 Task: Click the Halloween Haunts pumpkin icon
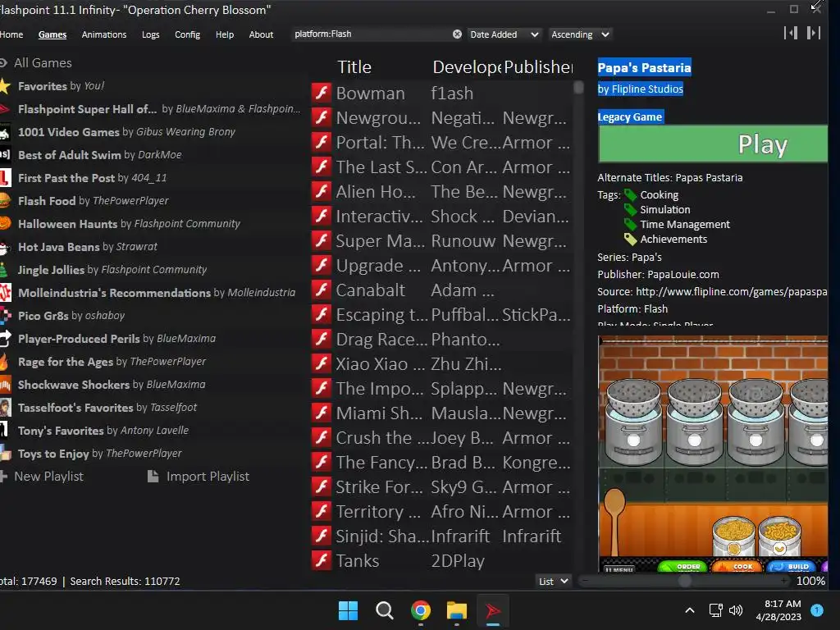click(x=5, y=223)
